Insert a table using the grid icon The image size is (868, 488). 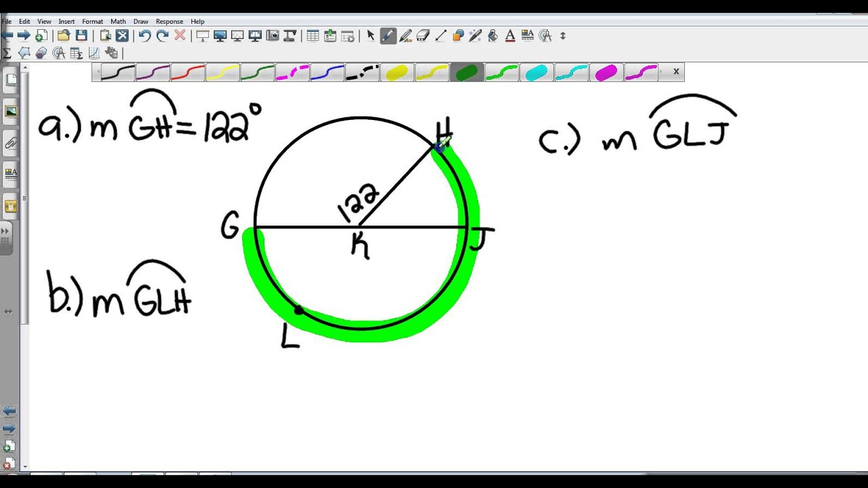(x=313, y=36)
